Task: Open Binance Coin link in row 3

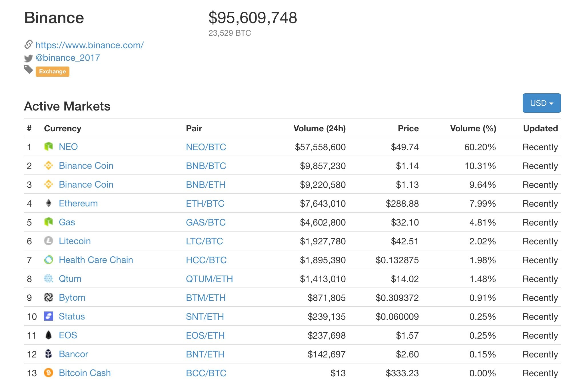Action: coord(86,184)
